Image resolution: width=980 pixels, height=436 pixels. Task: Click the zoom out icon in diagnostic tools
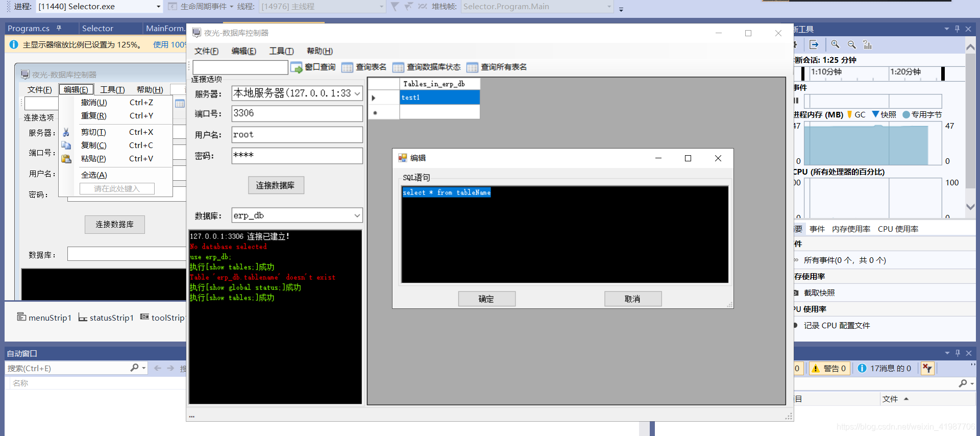pyautogui.click(x=852, y=45)
